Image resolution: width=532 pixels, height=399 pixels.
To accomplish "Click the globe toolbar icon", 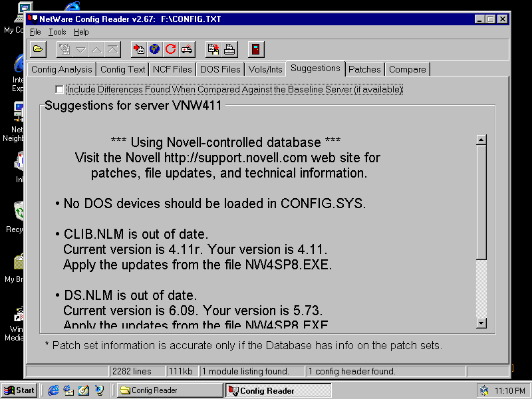I will [x=155, y=49].
